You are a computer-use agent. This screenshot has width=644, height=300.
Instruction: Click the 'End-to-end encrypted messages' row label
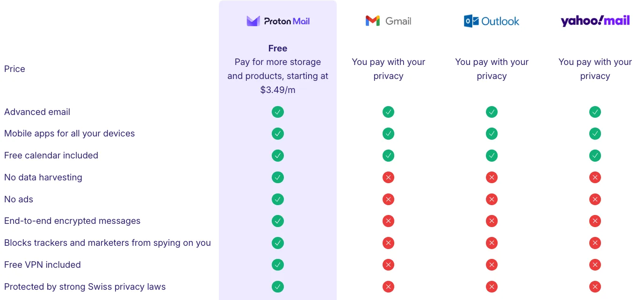click(72, 221)
